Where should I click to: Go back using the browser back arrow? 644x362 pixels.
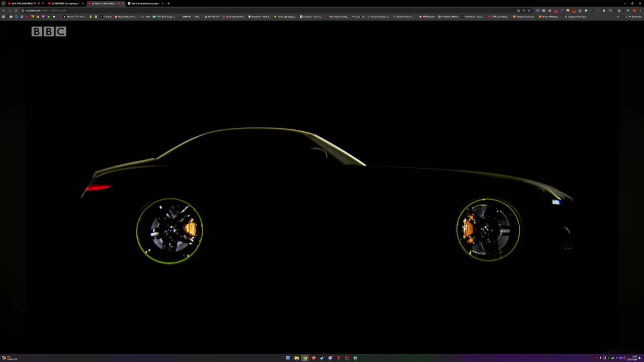tap(4, 11)
